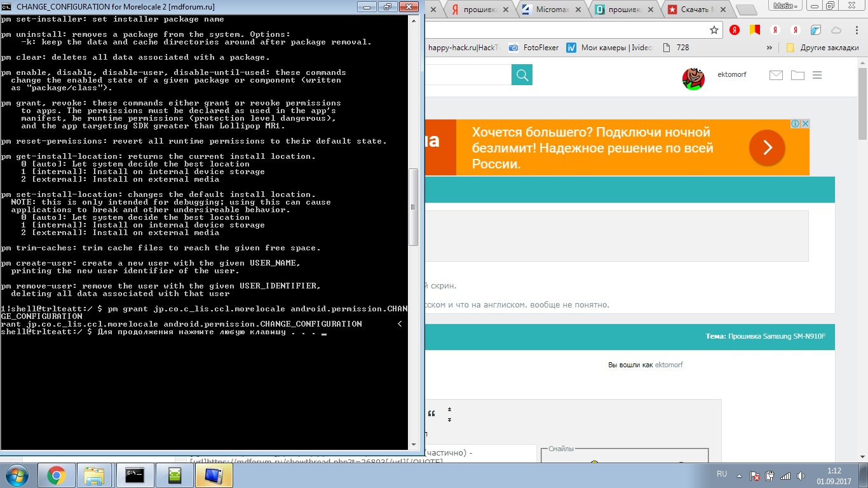Viewport: 868px width, 488px height.
Task: Click the teal site search magnifier button
Action: point(522,75)
